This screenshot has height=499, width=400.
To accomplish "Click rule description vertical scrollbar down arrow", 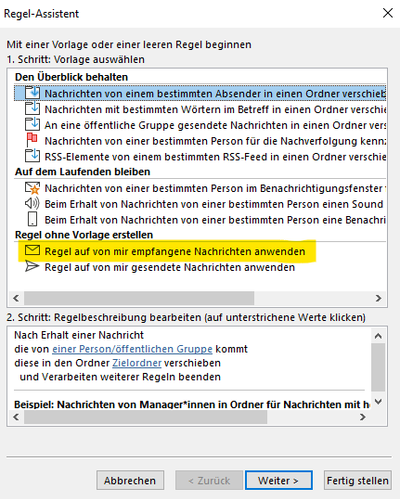I will pyautogui.click(x=378, y=401).
